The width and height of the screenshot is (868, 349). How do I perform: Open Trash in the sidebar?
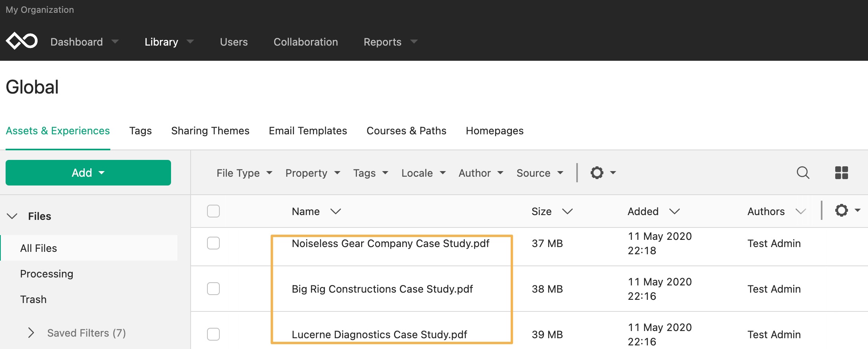pyautogui.click(x=33, y=299)
